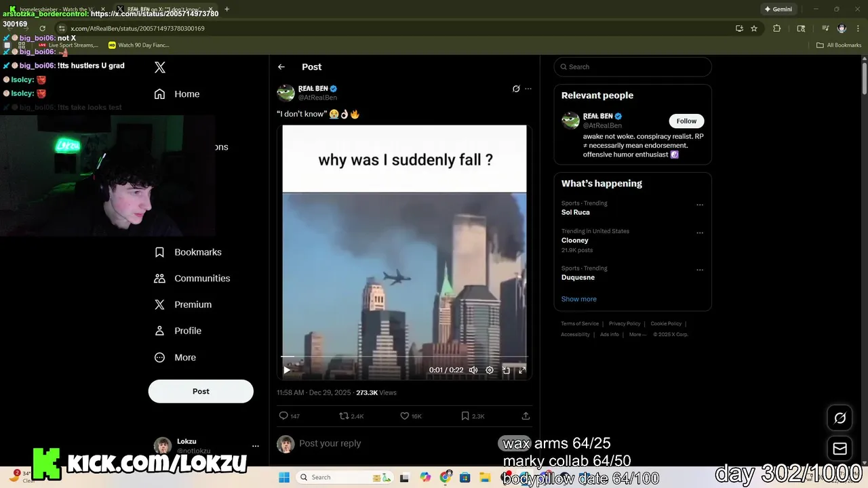
Task: Open the Duquesne trending topic
Action: pos(578,277)
